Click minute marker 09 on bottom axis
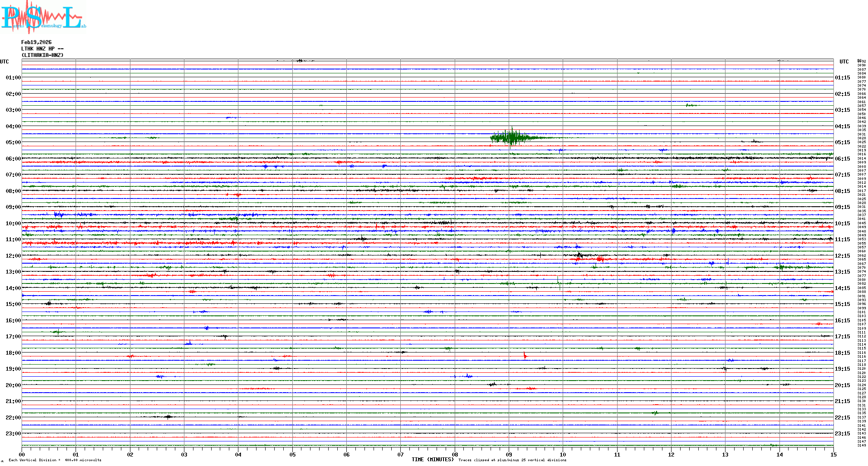The height and width of the screenshot is (466, 868). (x=509, y=454)
